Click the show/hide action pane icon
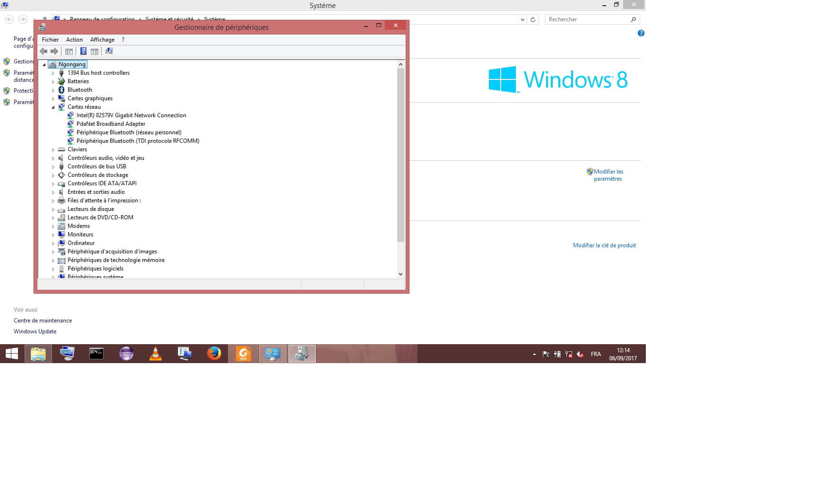The image size is (817, 504). [95, 51]
